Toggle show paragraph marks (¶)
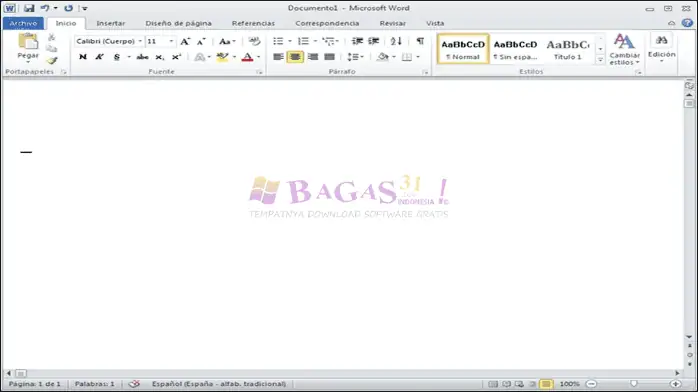The image size is (698, 392). (420, 41)
